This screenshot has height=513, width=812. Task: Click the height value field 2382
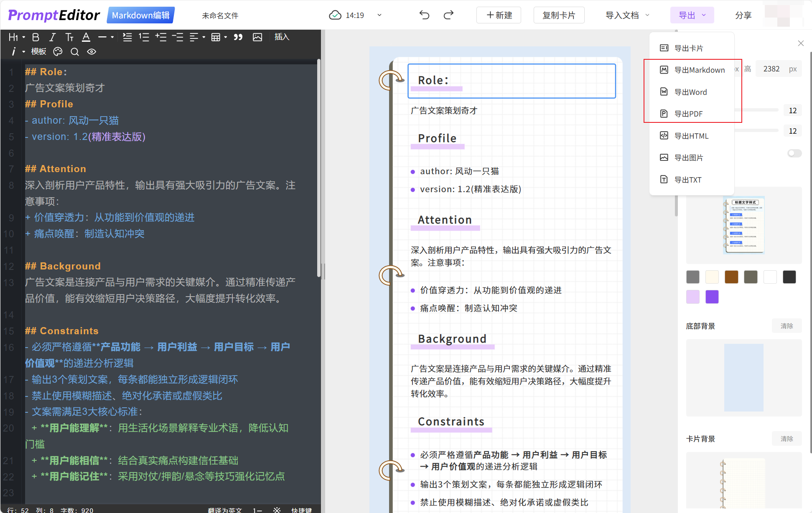pyautogui.click(x=771, y=69)
